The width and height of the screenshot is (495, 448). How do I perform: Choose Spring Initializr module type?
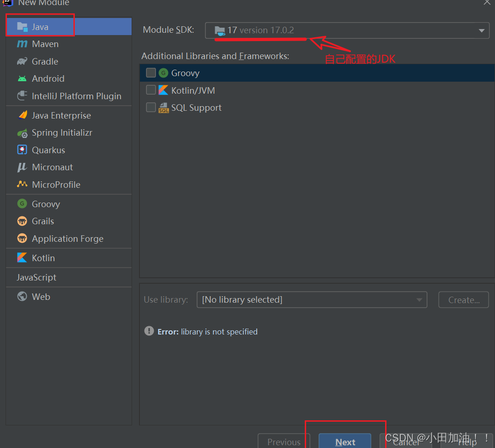point(69,133)
